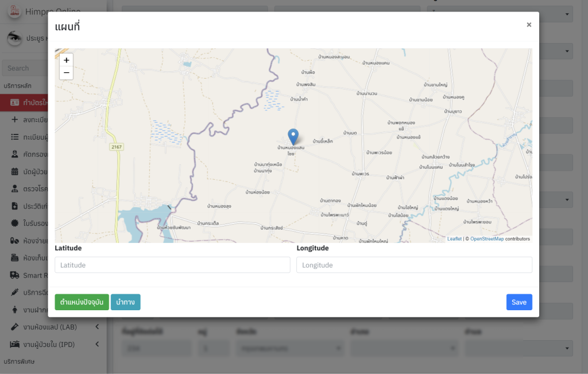Image resolution: width=588 pixels, height=374 pixels.
Task: Click the บ้านขามใหญ่ village label
Action: [436, 85]
